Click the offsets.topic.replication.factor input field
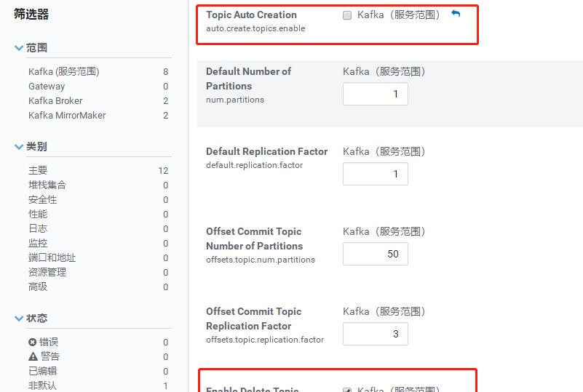Viewport: 583px width, 392px height. tap(375, 334)
